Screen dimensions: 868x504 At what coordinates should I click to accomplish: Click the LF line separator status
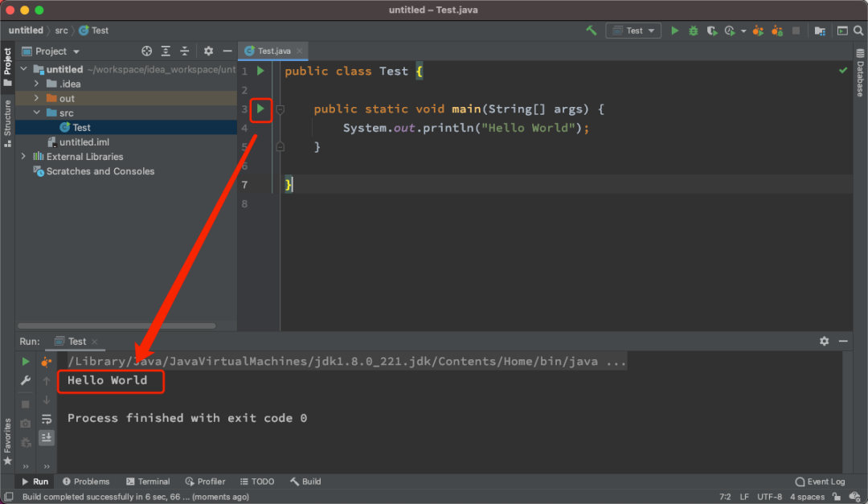point(744,497)
